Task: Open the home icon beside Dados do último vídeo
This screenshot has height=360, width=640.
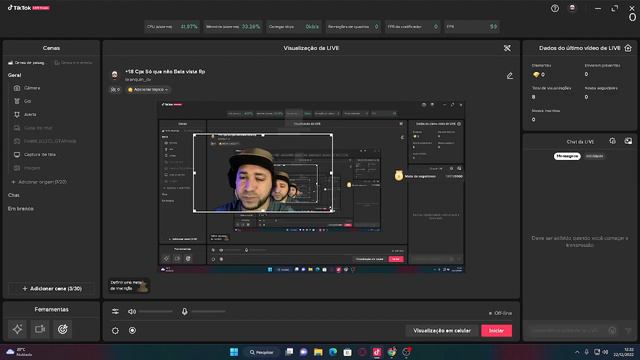Action: [x=628, y=48]
